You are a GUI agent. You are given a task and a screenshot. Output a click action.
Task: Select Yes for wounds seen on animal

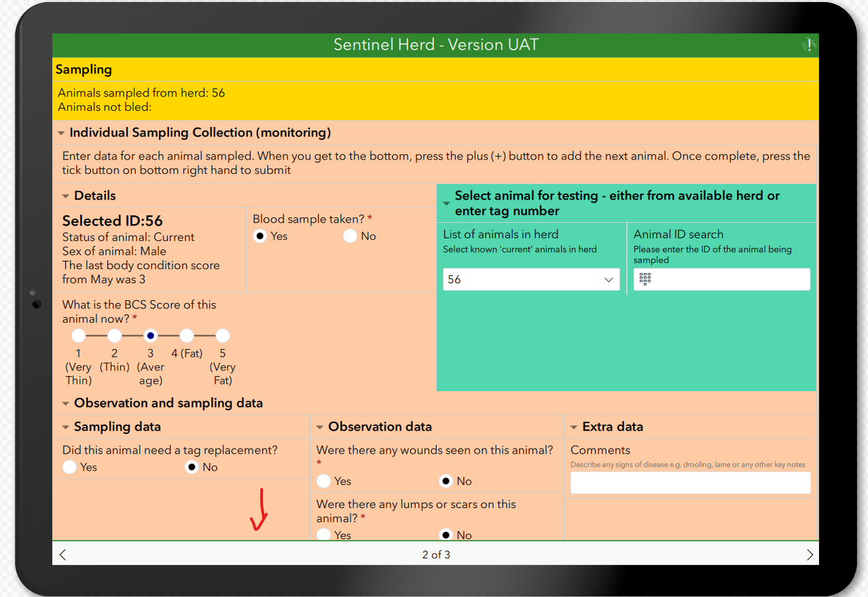(x=323, y=481)
